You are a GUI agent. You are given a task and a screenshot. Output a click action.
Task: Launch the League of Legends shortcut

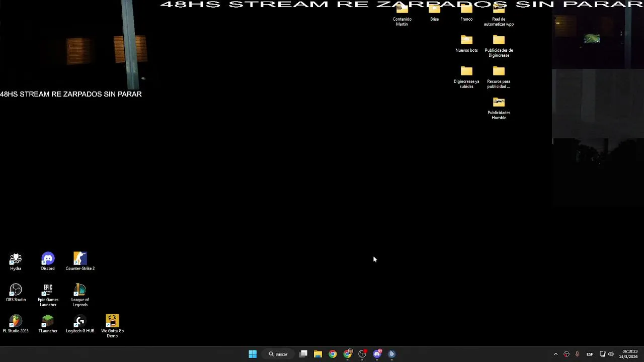[80, 296]
